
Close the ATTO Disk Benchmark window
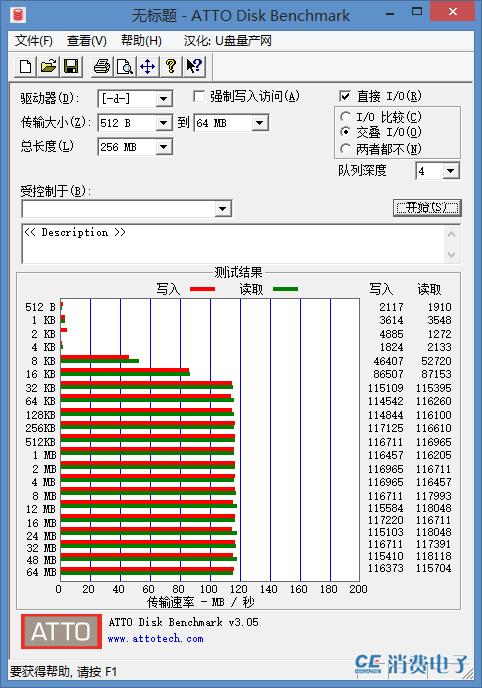click(x=453, y=11)
